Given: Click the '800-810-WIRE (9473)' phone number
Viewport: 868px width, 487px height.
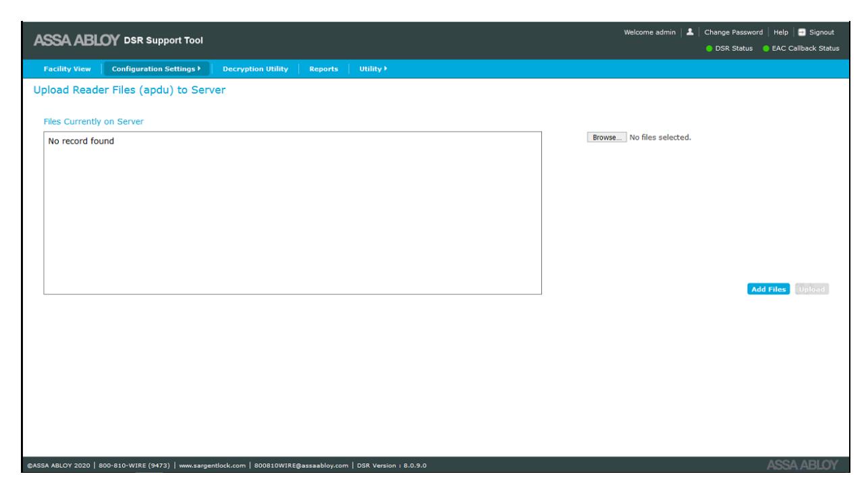Looking at the screenshot, I should point(138,466).
